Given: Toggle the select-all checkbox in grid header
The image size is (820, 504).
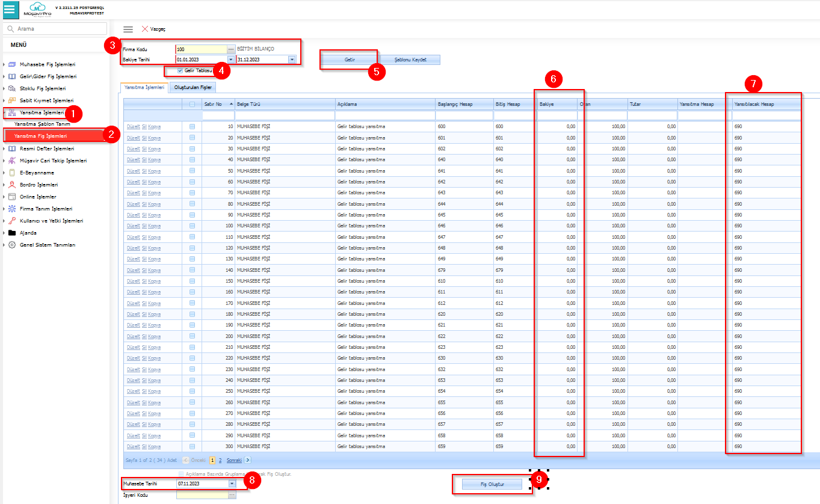Looking at the screenshot, I should [x=192, y=104].
